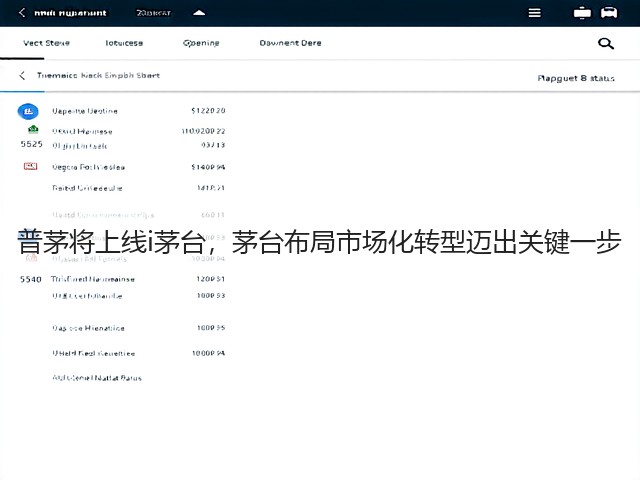Click the $140P 94 amount
Image resolution: width=640 pixels, height=480 pixels.
[x=208, y=167]
